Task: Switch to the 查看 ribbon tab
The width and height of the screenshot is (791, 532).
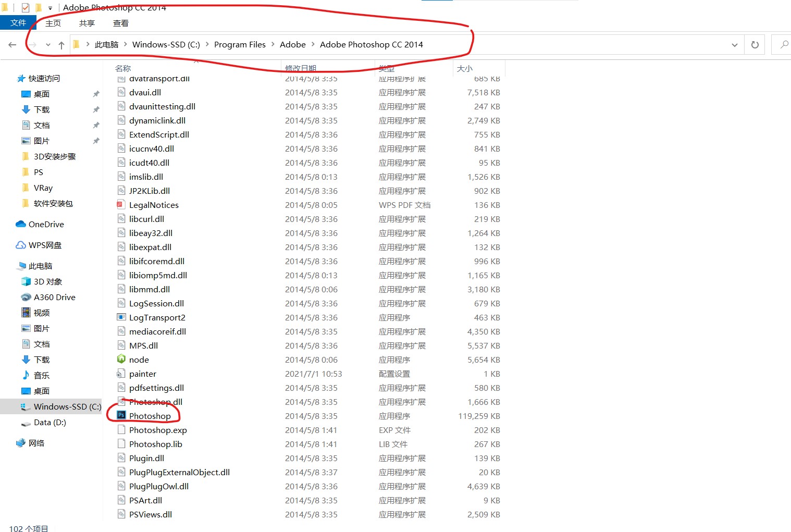Action: (121, 23)
